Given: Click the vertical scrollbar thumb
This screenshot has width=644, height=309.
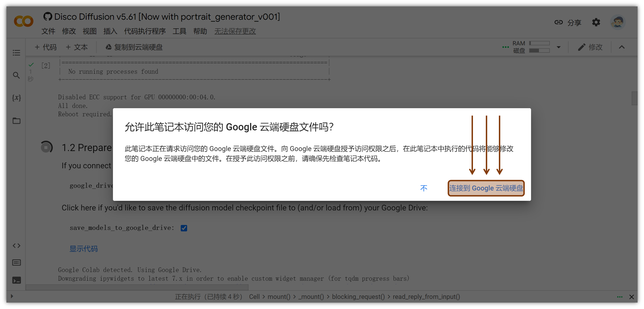Looking at the screenshot, I should click(x=634, y=98).
